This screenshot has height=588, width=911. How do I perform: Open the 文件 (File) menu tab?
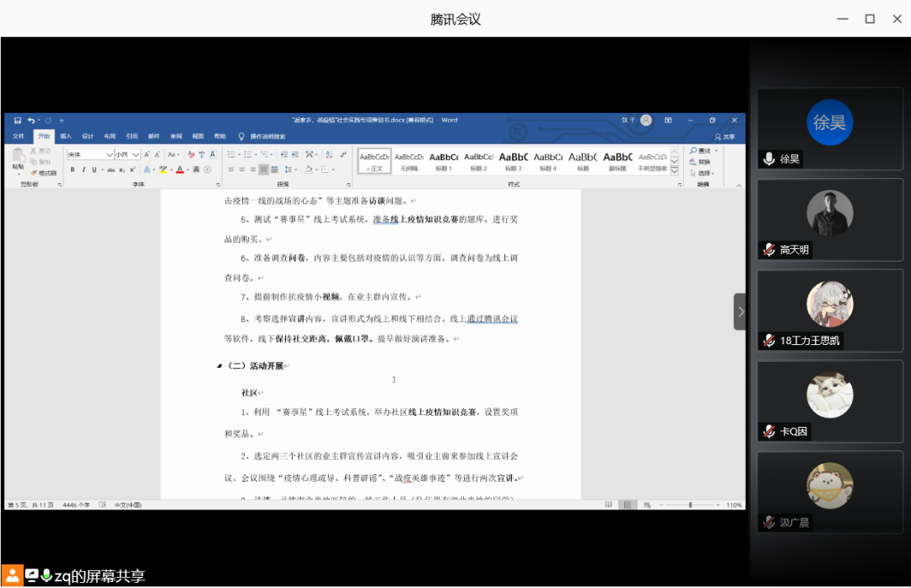point(19,136)
